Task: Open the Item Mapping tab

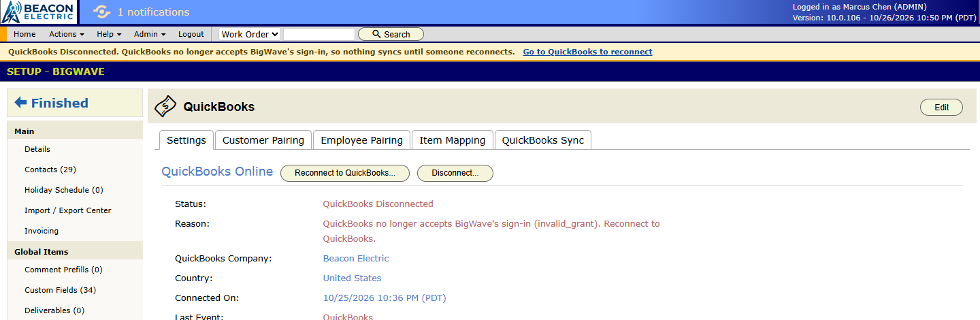Action: [453, 140]
